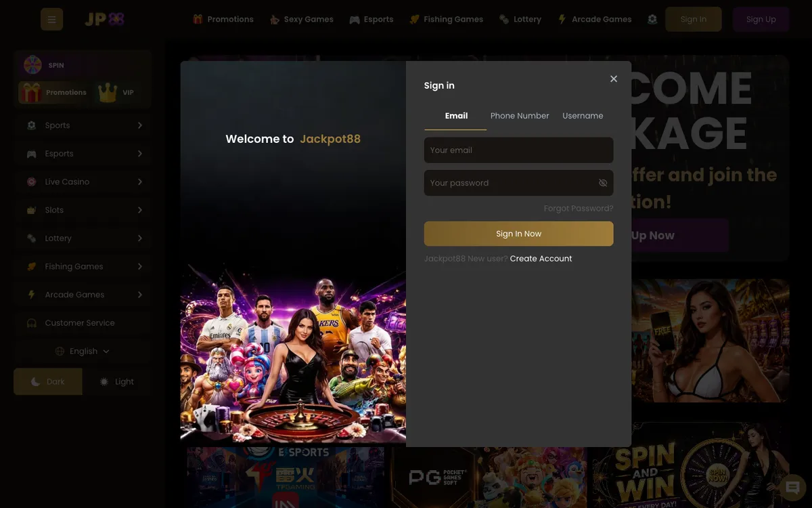Open Customer Service in the sidebar
The width and height of the screenshot is (812, 508).
click(83, 323)
